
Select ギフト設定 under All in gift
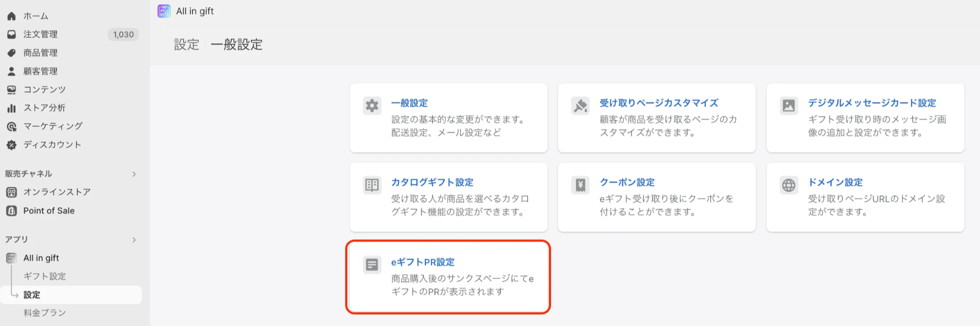coord(44,276)
